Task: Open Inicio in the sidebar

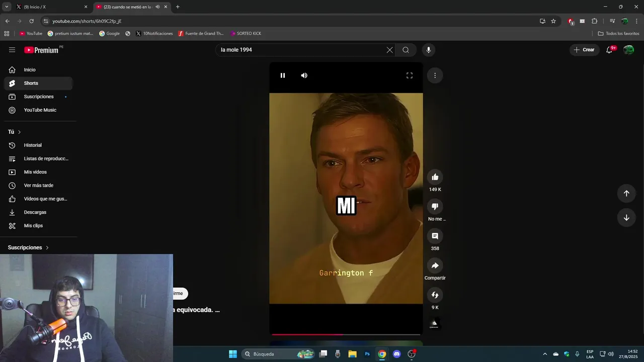Action: pos(38,70)
